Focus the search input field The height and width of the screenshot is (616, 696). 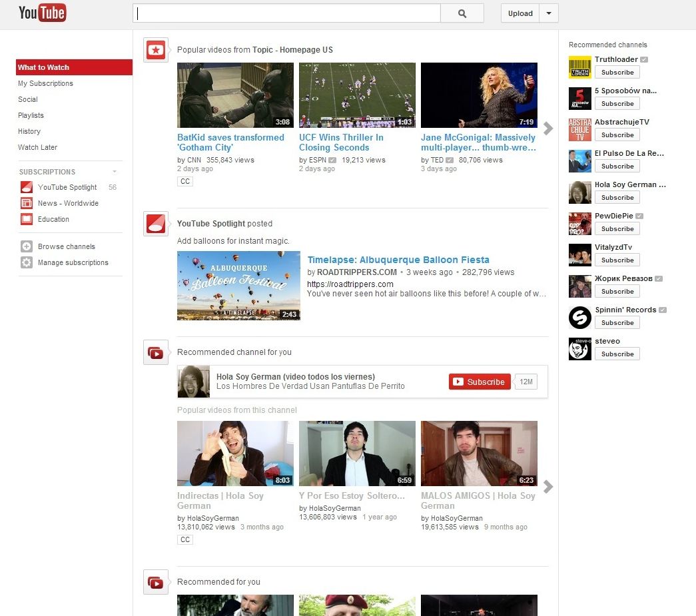(x=287, y=13)
